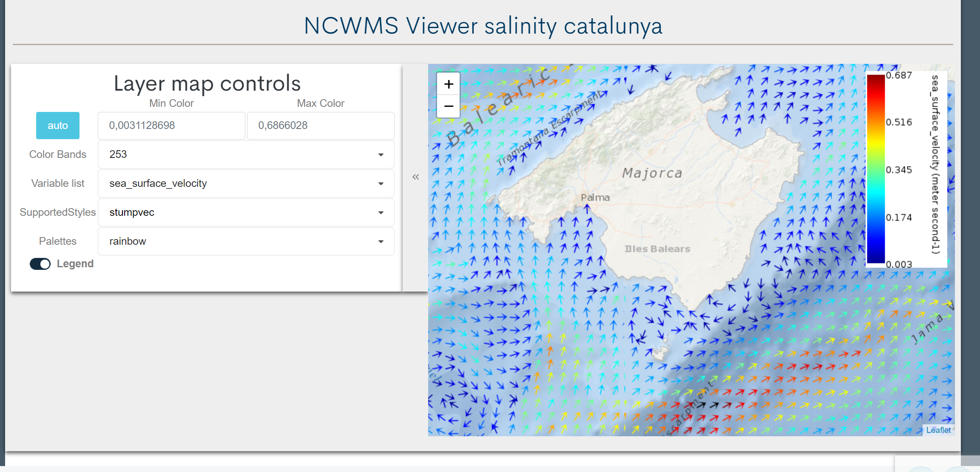Click the Illes Balears map label

click(x=657, y=249)
